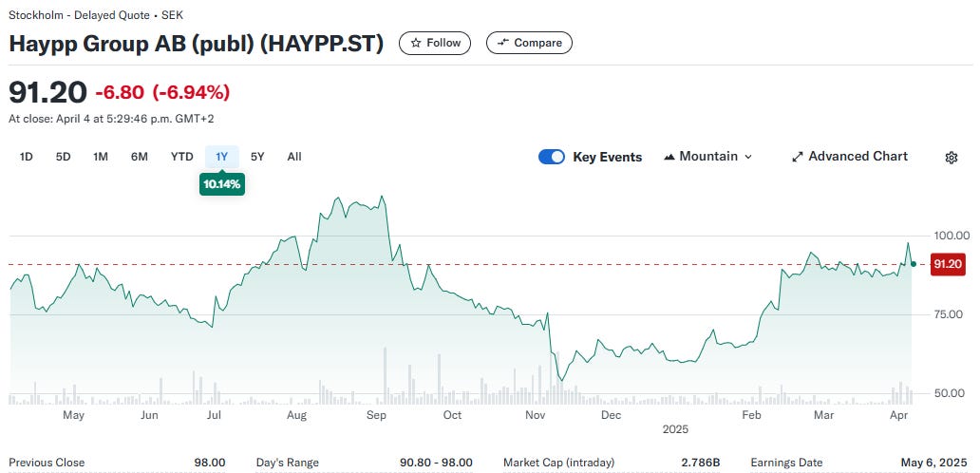Viewport: 980px width, 473px height.
Task: Click the Day's Range value 90.80 - 98.00
Action: [x=436, y=463]
